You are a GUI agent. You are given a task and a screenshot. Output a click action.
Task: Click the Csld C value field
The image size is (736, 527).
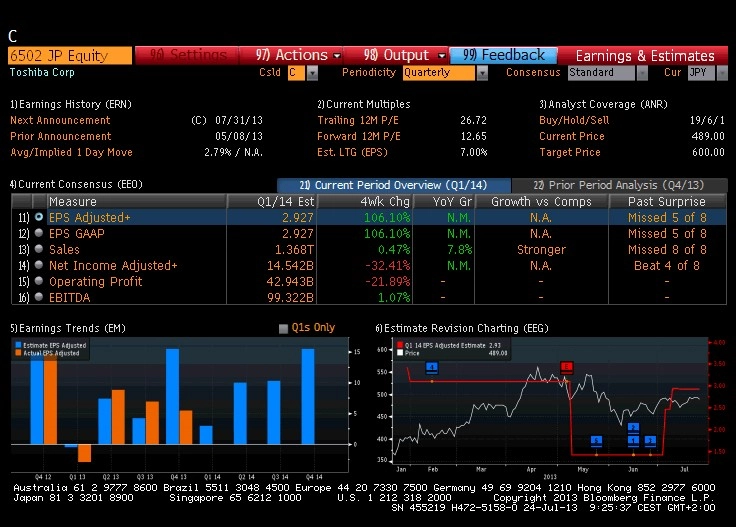tap(296, 73)
